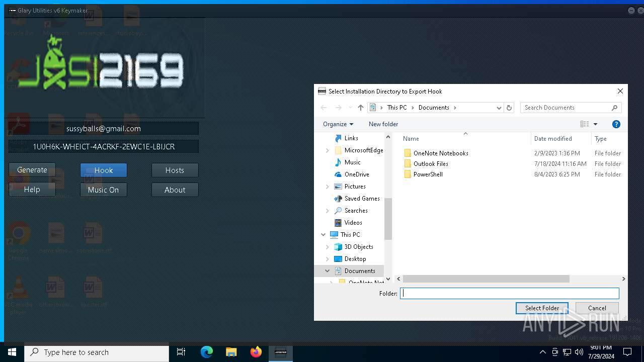Image resolution: width=644 pixels, height=362 pixels.
Task: Select 3D Objects in the navigation tree
Action: click(359, 247)
